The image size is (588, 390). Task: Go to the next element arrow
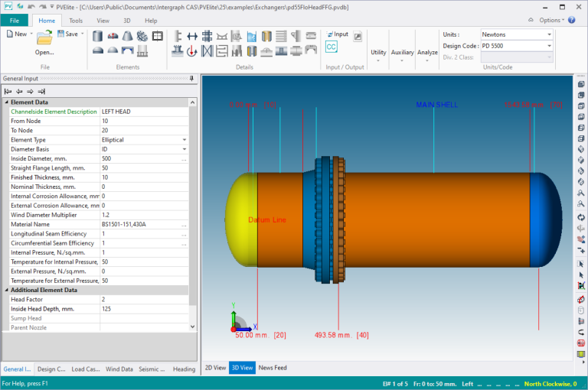click(30, 91)
